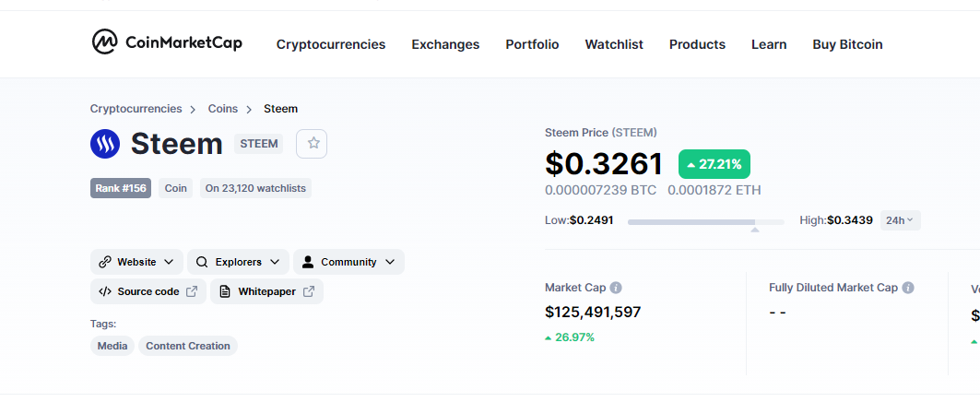Click the low-high price range bar
Screen dimensions: 980x402
705,221
